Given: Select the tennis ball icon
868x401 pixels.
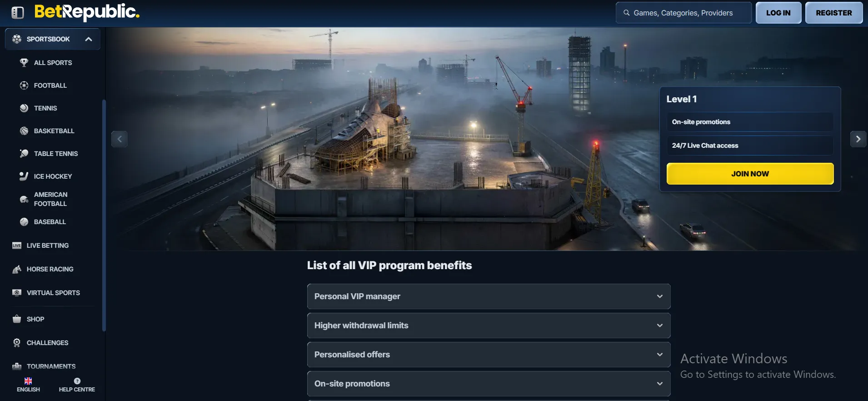Looking at the screenshot, I should 24,108.
